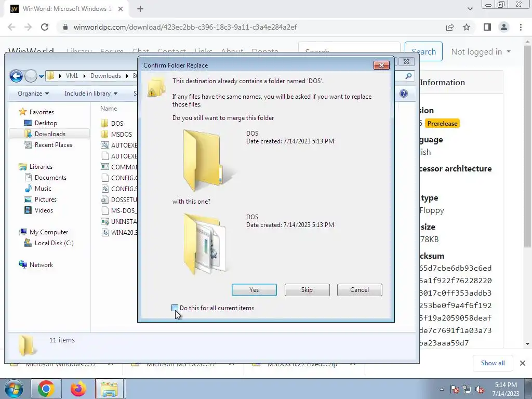
Task: Click Show all downloads in Chrome
Action: tap(493, 363)
